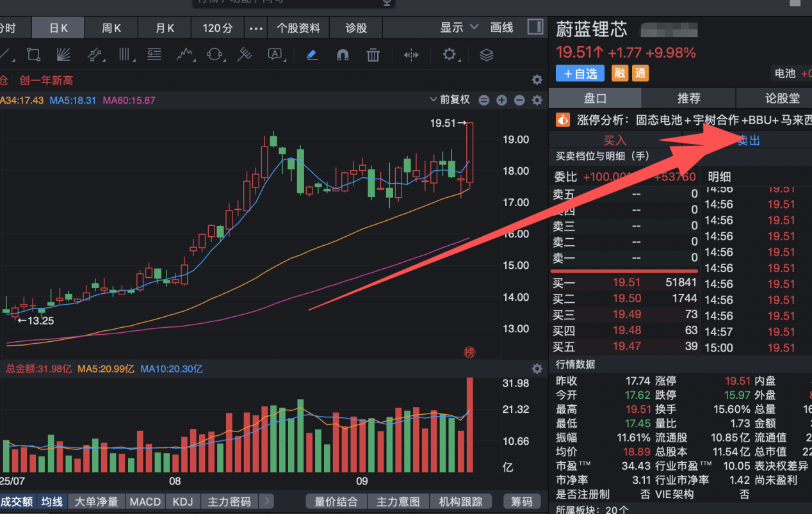The image size is (812, 514).
Task: Click the orange 涨停分析 icon
Action: [x=562, y=120]
